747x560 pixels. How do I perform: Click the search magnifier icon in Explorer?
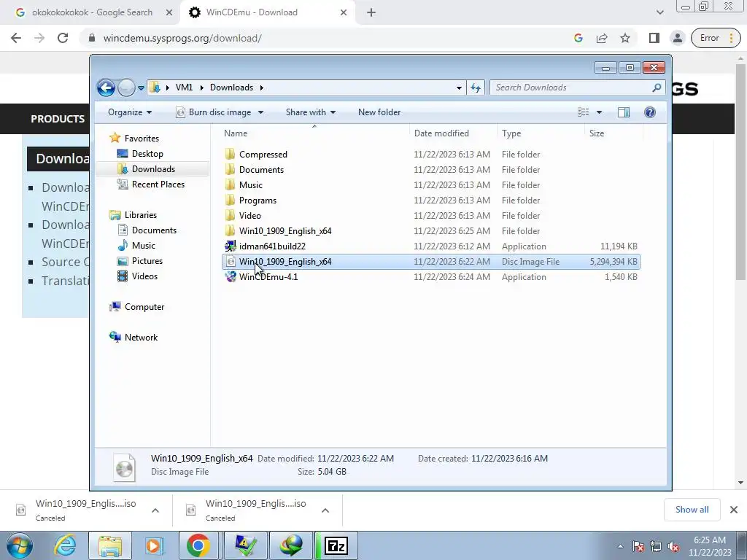pyautogui.click(x=657, y=87)
